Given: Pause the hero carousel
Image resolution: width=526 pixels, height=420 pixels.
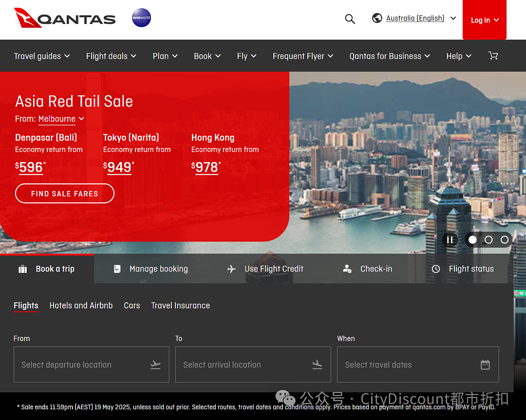Looking at the screenshot, I should tap(450, 240).
